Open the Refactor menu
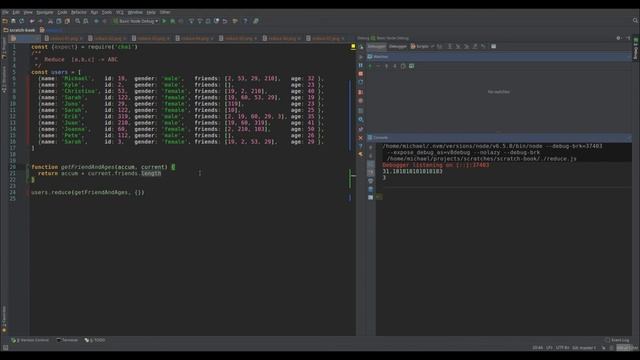Image resolution: width=640 pixels, height=360 pixels. 79,12
